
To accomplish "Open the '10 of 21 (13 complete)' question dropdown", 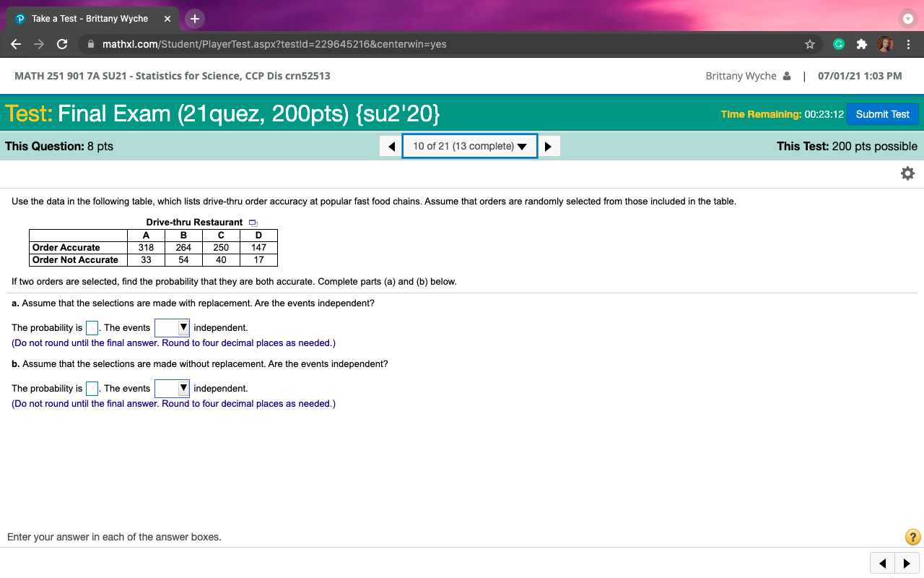I will click(469, 146).
